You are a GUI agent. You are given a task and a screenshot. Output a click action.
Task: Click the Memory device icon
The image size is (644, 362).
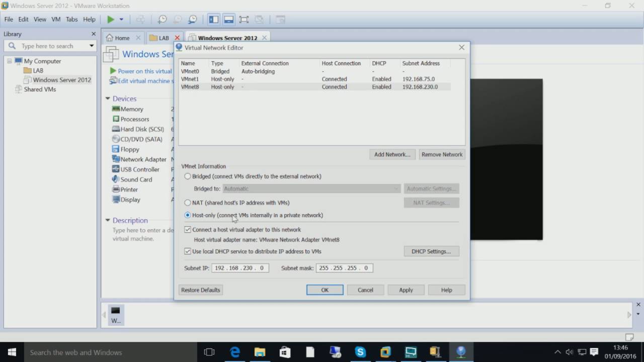pyautogui.click(x=116, y=109)
